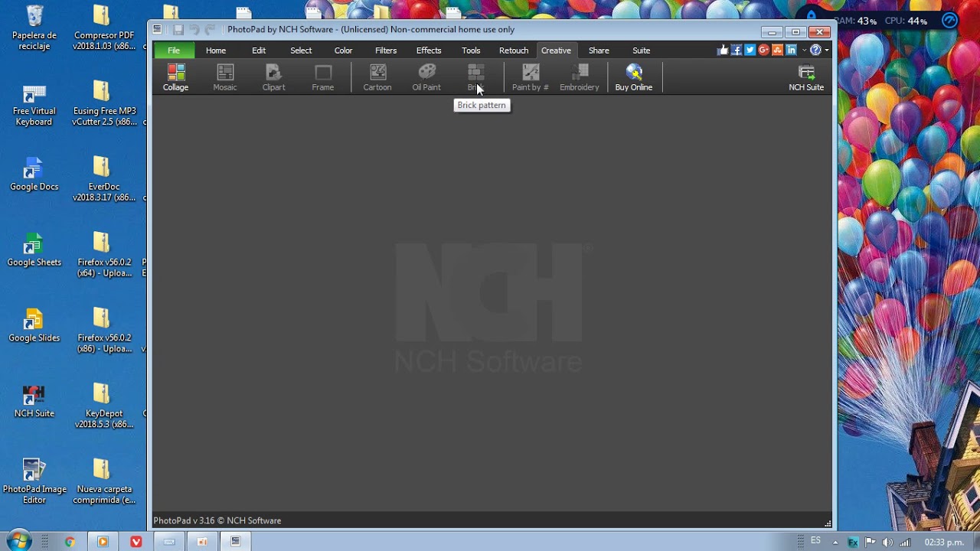
Task: Click the thumbs-up Like icon
Action: click(x=722, y=50)
